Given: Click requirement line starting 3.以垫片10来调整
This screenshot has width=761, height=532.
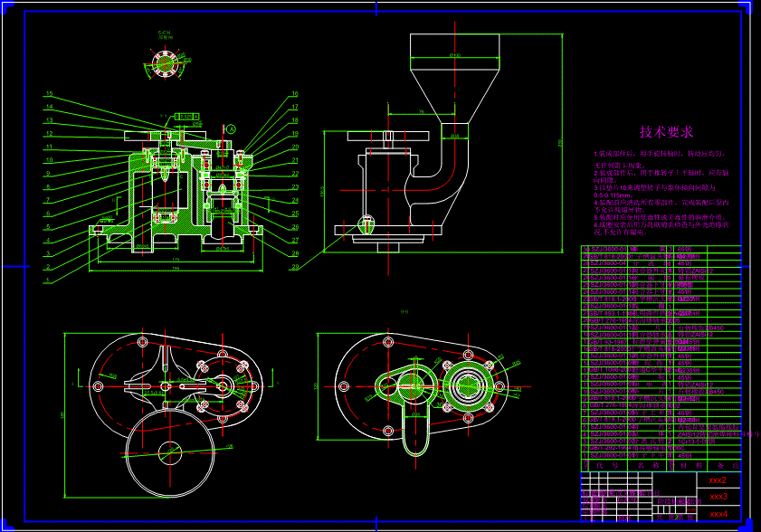Looking at the screenshot, I should click(x=655, y=188).
